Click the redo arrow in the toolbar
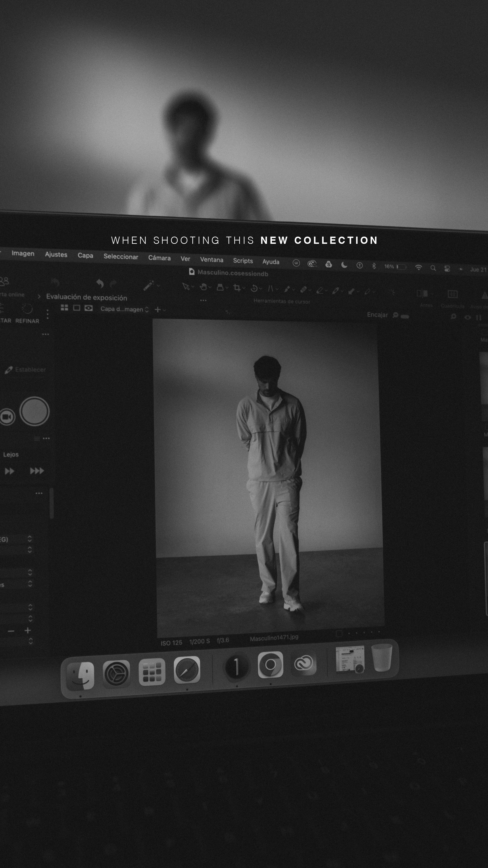Screen dimensions: 488x868 click(x=113, y=284)
